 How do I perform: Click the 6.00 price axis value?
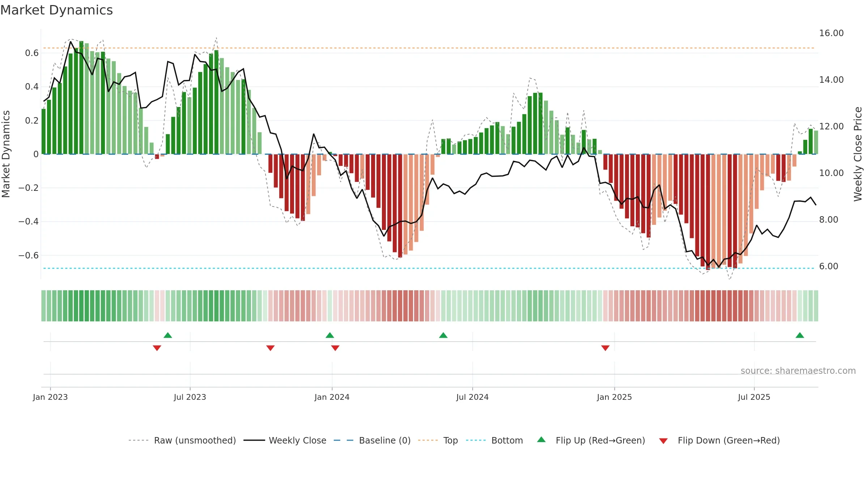point(829,266)
